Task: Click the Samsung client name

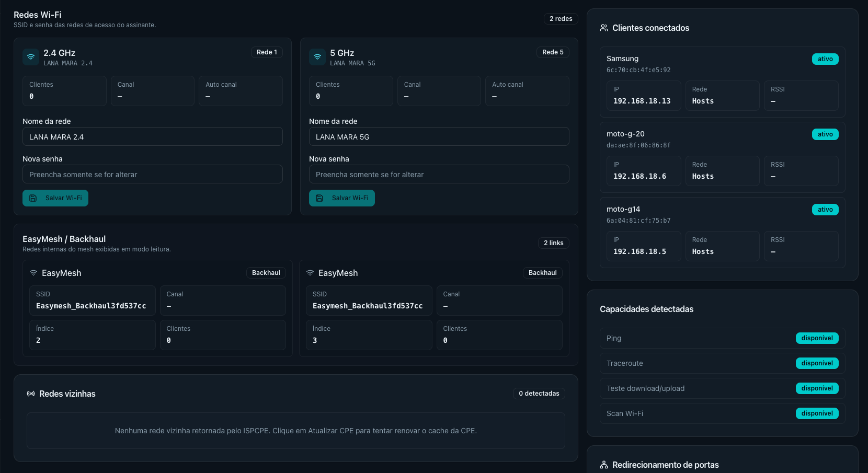Action: (x=622, y=59)
